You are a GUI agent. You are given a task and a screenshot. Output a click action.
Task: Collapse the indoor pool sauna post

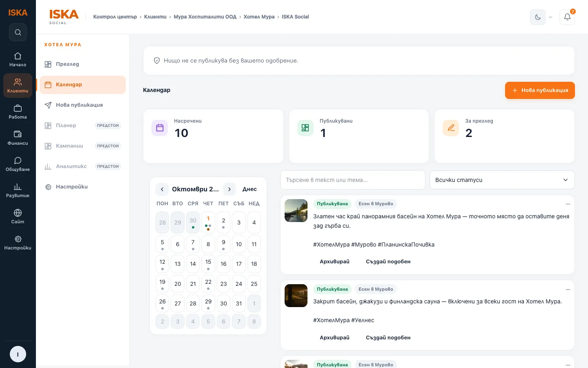tap(568, 289)
